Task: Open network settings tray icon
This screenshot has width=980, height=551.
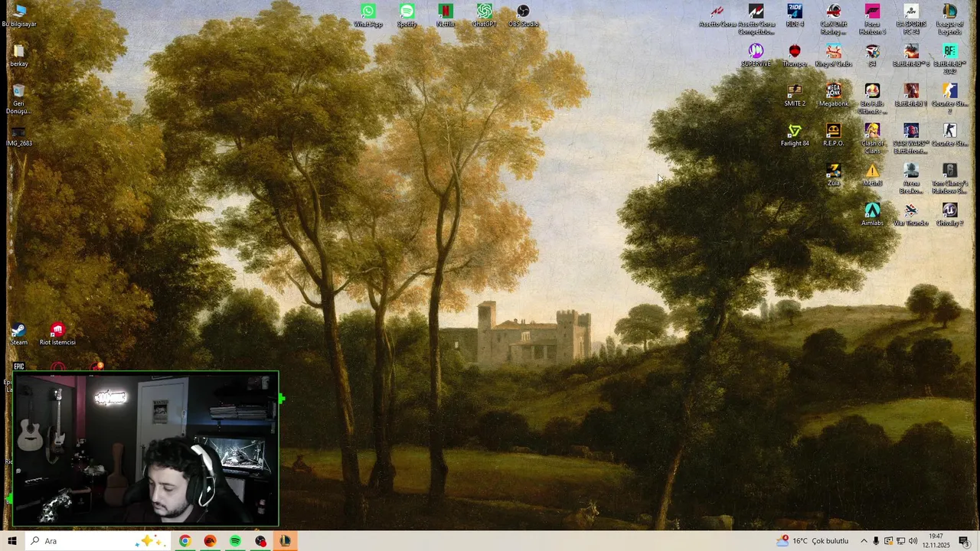Action: 900,541
